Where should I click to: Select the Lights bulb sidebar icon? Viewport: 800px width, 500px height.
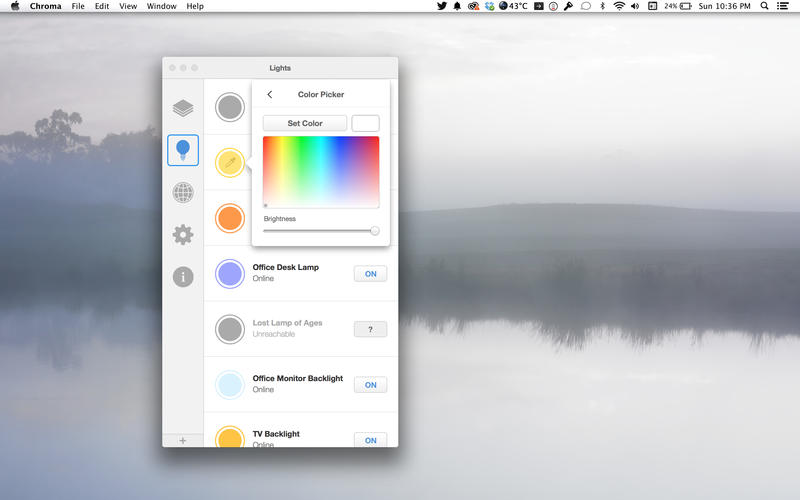183,150
